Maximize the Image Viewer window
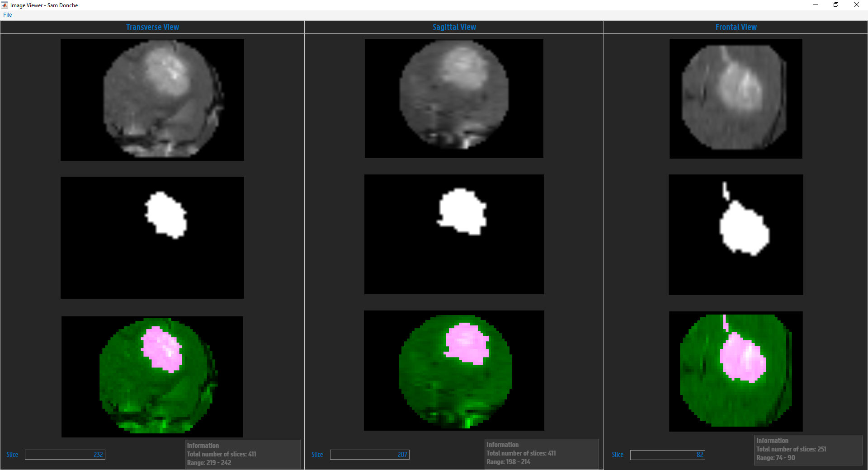The image size is (868, 470). point(836,5)
